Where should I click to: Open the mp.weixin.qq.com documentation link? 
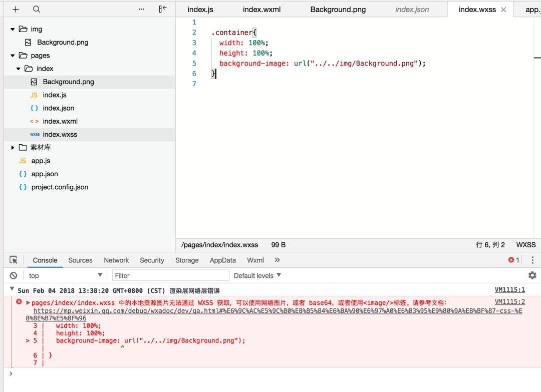[274, 314]
